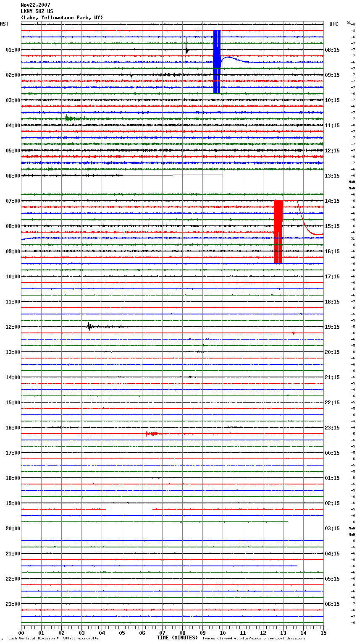Click minute tick 03 on the bottom axis
357x644 pixels.
tap(82, 633)
